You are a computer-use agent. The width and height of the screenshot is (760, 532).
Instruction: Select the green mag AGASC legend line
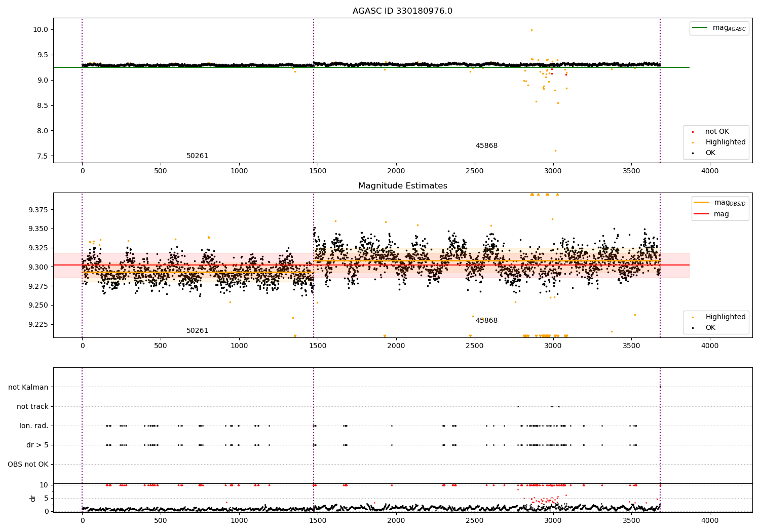(x=700, y=28)
